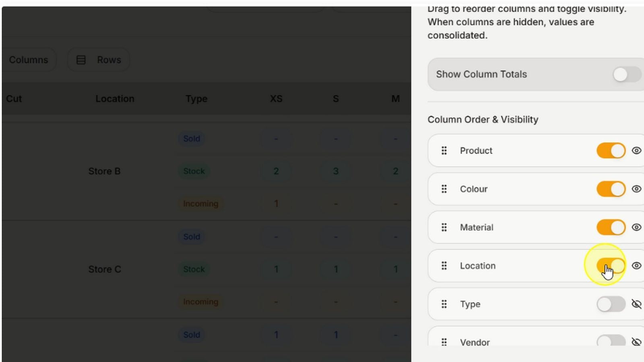Image resolution: width=644 pixels, height=362 pixels.
Task: Click the eye icon beside Colour
Action: 636,189
